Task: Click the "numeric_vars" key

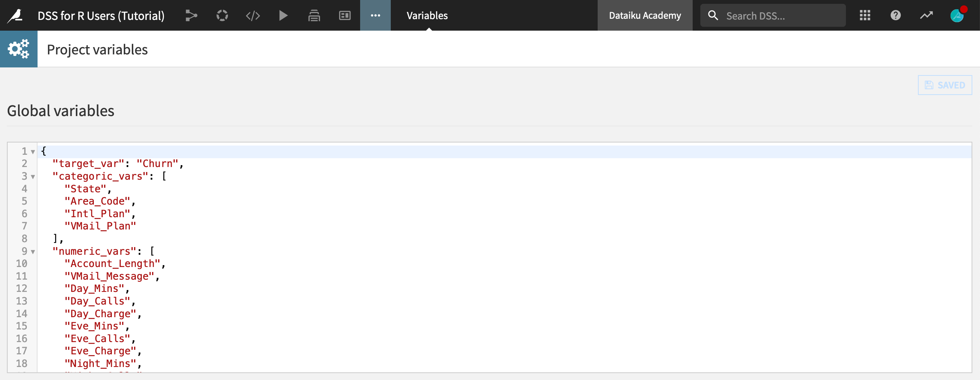Action: coord(94,251)
